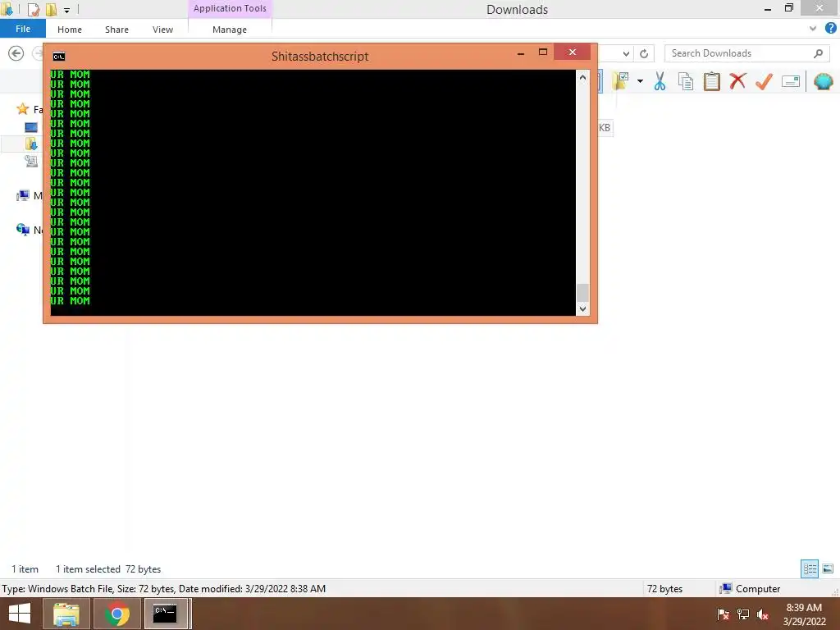Click the '1 item' count in status bar

[x=25, y=569]
